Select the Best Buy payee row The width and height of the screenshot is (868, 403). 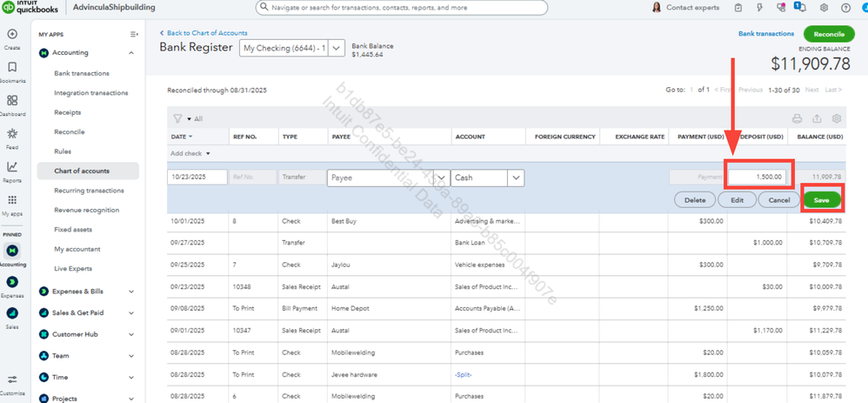[506, 221]
